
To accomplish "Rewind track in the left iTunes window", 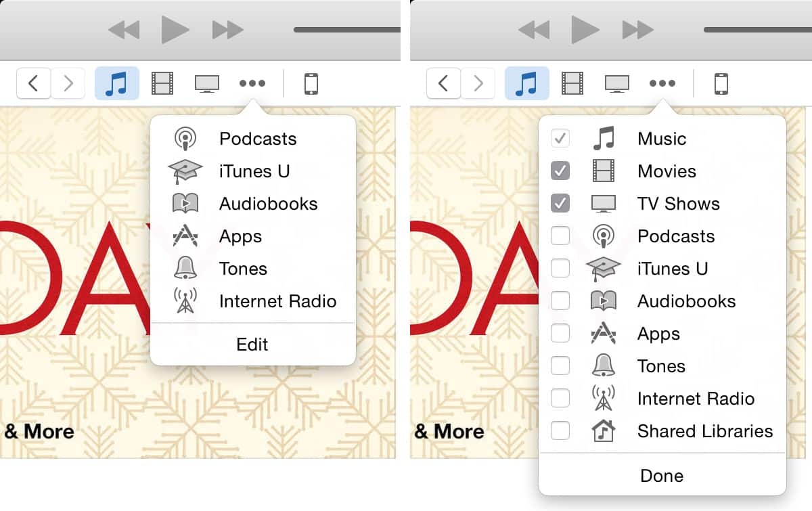I will 124,30.
